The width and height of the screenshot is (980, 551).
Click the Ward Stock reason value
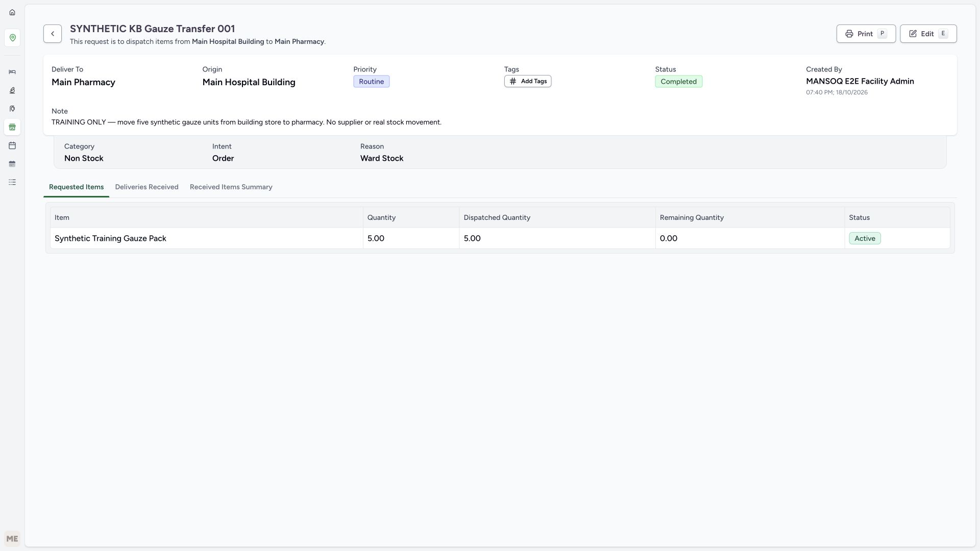tap(381, 158)
